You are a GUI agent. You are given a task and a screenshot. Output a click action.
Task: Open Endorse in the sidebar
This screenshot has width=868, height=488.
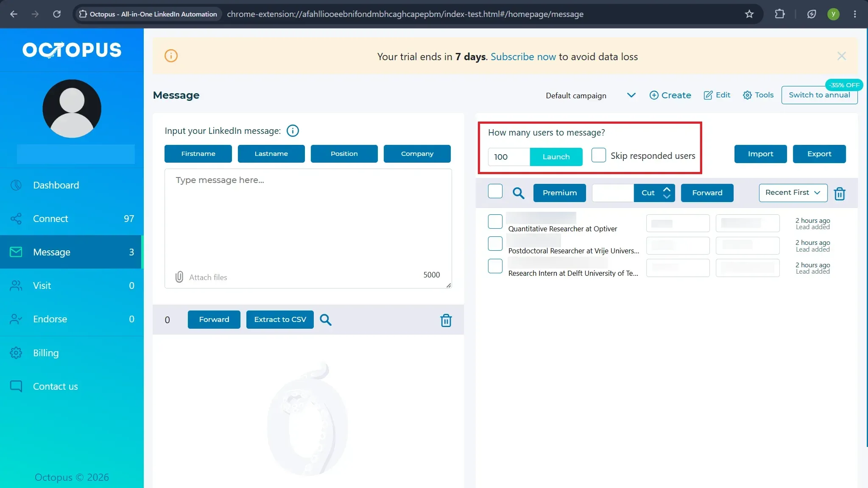pyautogui.click(x=72, y=319)
